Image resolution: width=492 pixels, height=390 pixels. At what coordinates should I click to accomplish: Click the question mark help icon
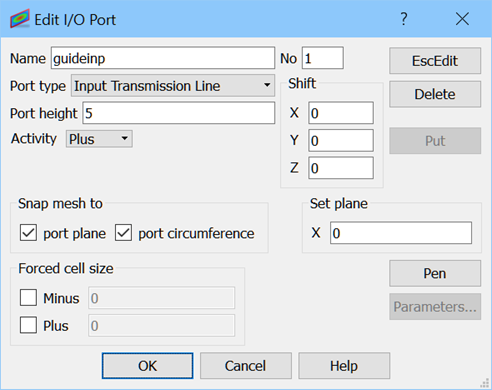point(404,19)
